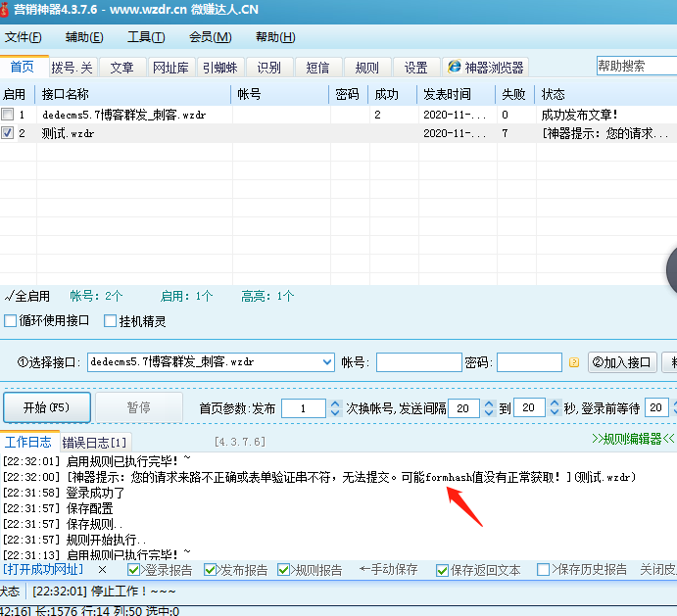Click the 帐号 input field

click(418, 362)
